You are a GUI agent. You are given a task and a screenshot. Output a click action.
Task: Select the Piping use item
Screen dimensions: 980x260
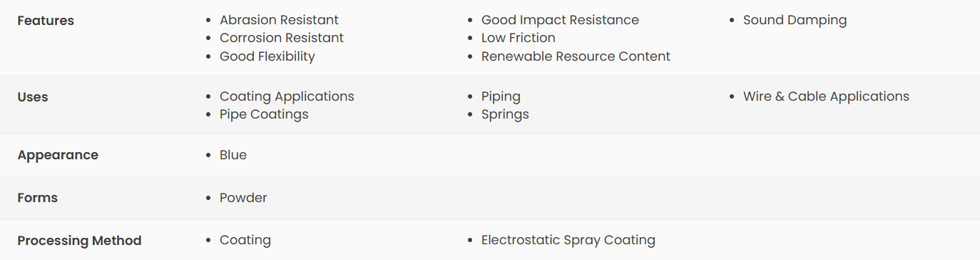tap(501, 96)
